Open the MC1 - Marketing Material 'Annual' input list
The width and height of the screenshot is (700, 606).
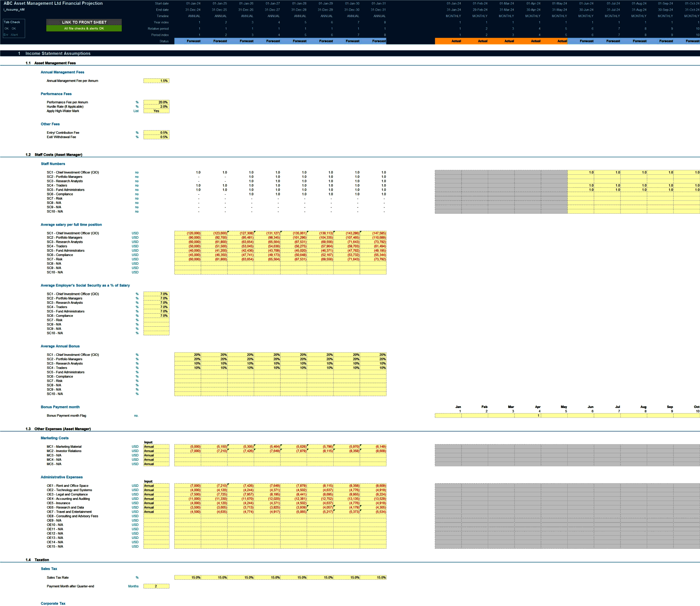pyautogui.click(x=156, y=447)
